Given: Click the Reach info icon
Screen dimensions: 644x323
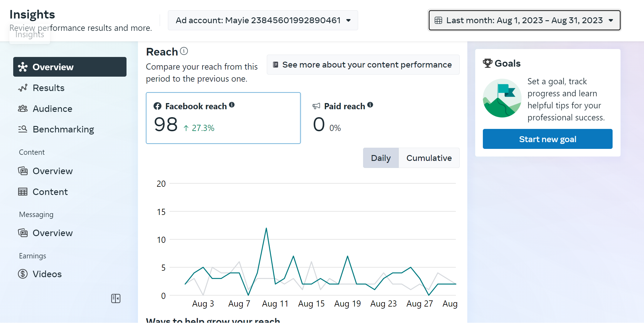Looking at the screenshot, I should pos(184,51).
